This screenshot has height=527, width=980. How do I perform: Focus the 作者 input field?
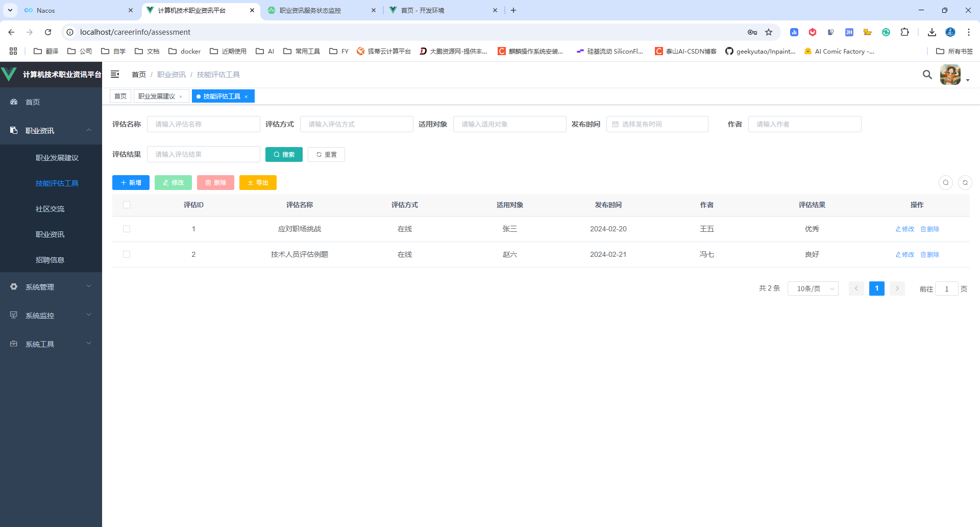coord(805,124)
